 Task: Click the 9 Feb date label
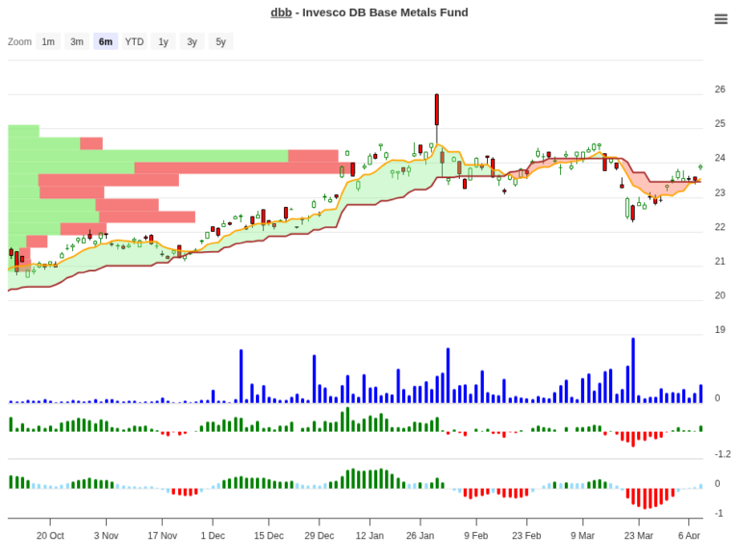click(476, 536)
